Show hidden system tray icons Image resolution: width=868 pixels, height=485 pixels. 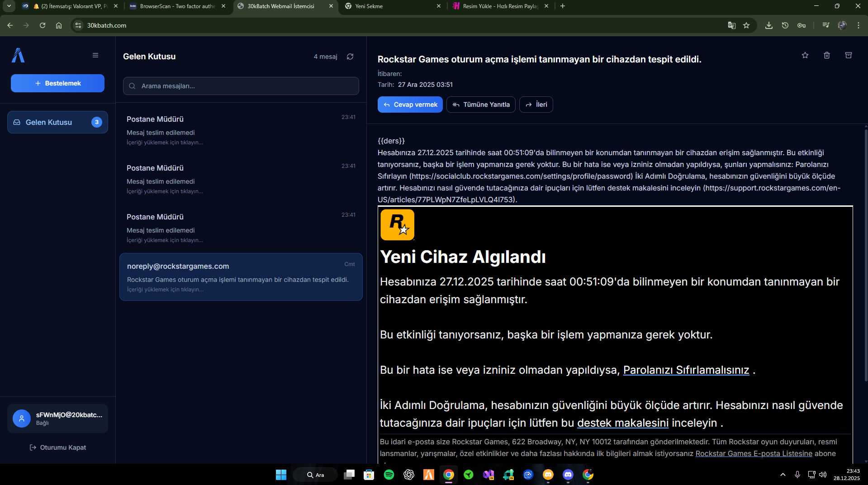click(783, 475)
